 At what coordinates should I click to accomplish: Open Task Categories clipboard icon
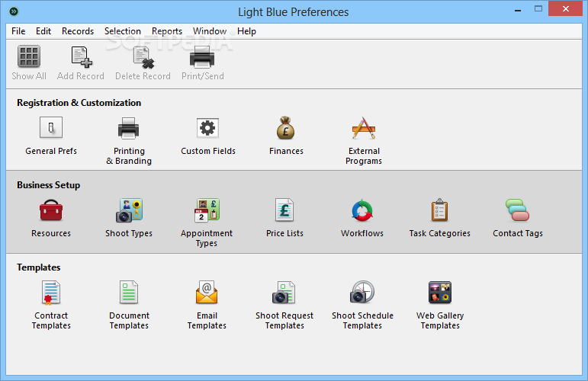439,210
